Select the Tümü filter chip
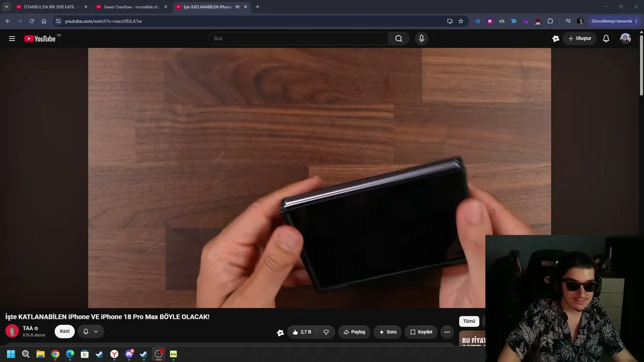This screenshot has width=644, height=362. point(469,321)
